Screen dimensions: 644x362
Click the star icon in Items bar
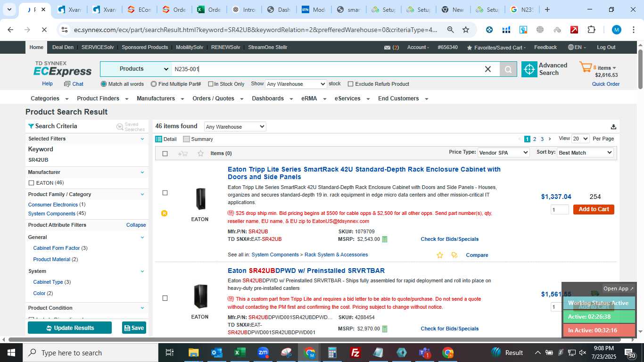coord(200,153)
